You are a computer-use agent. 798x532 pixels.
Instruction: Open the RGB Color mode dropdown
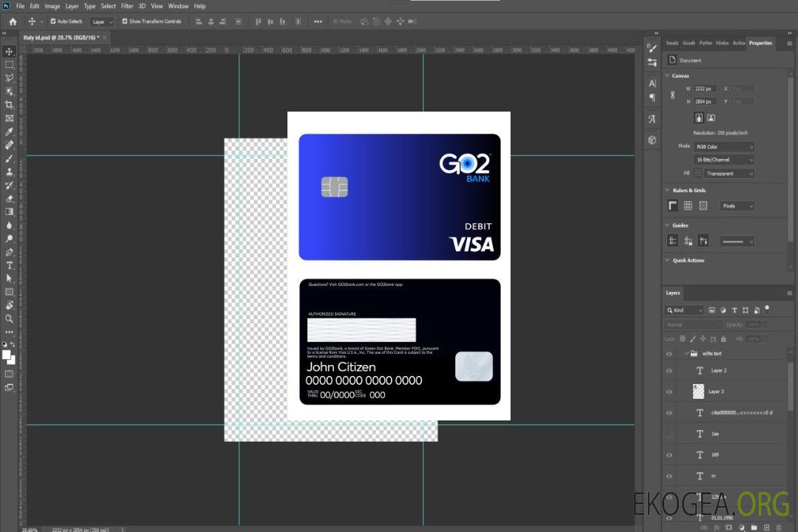723,146
